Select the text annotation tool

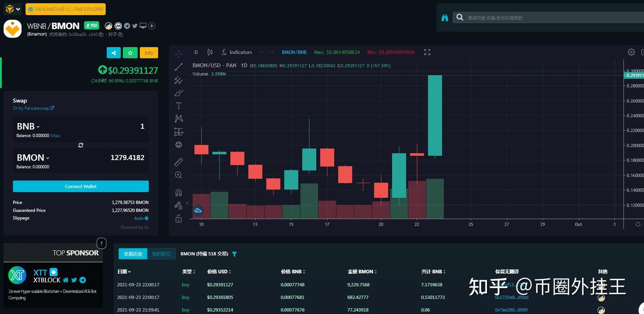178,106
